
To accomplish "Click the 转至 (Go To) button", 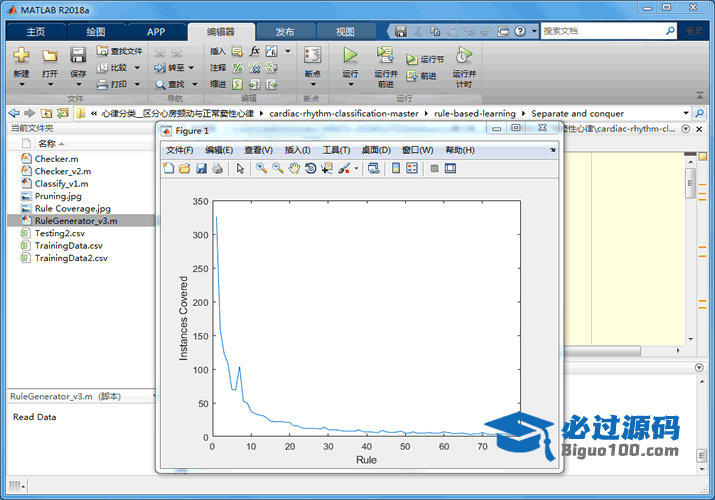I will [x=170, y=68].
